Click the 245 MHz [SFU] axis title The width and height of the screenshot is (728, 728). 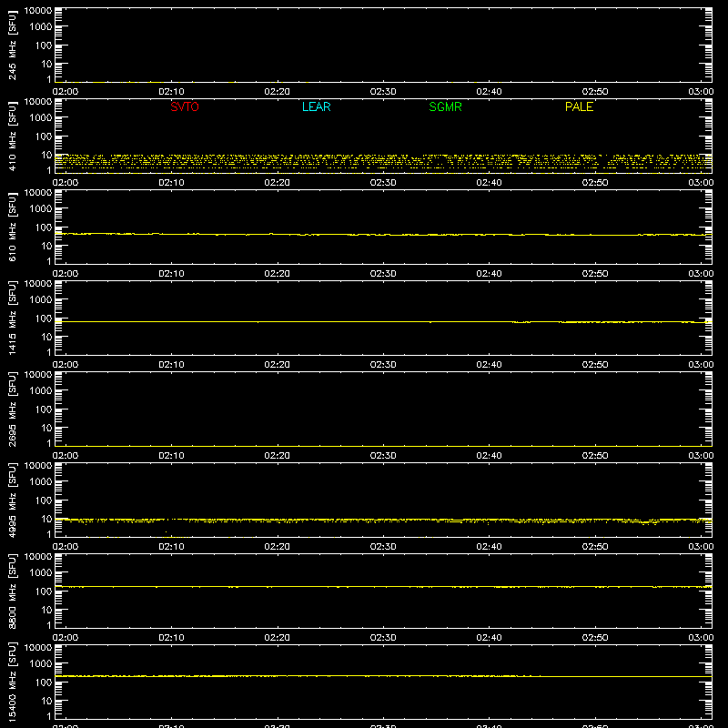12,45
